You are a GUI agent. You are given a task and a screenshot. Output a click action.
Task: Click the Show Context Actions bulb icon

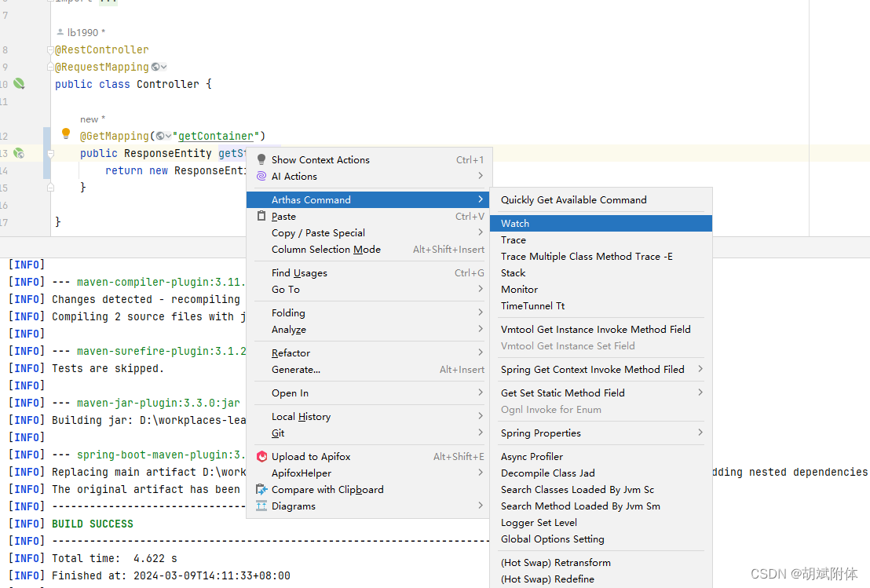coord(261,159)
